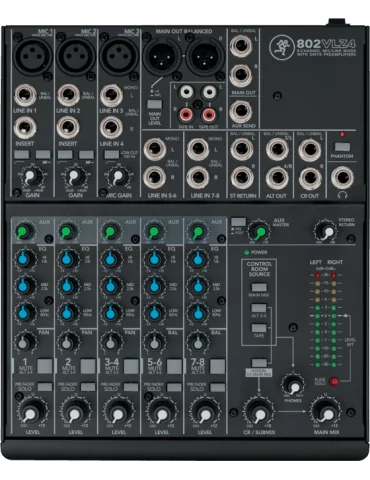Click the LEVEL knob on channel 1
This screenshot has width=370, height=480.
coord(31,412)
